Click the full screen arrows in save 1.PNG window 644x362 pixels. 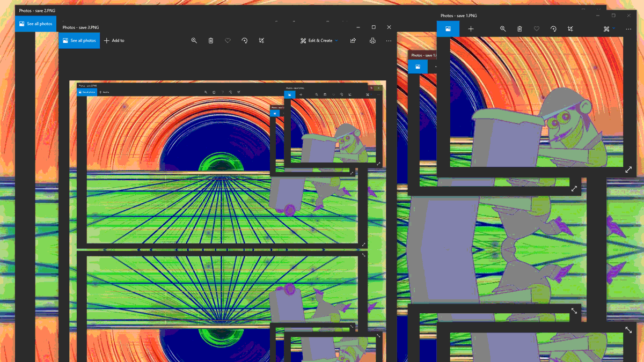628,169
